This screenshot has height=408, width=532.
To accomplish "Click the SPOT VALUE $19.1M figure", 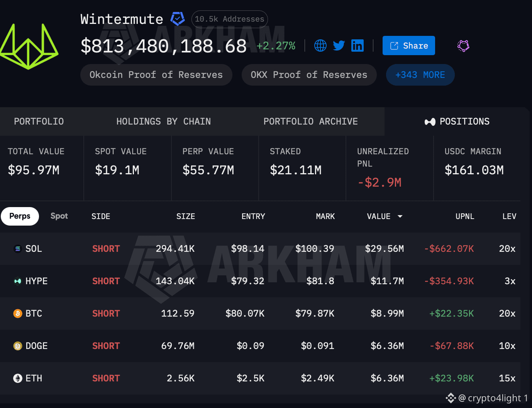I will [x=117, y=170].
